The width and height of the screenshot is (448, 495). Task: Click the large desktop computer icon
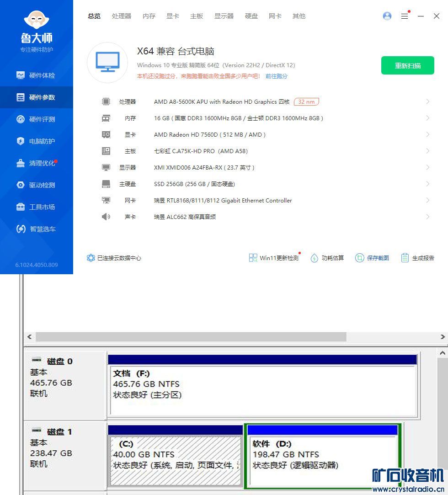point(107,62)
